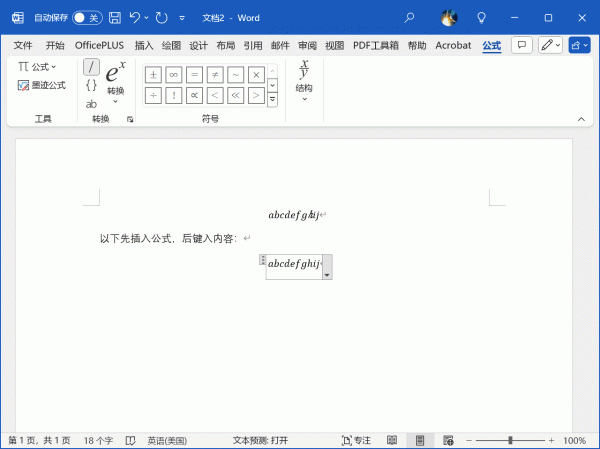600x449 pixels.
Task: Switch to the OfficePLUS tab
Action: coord(99,46)
